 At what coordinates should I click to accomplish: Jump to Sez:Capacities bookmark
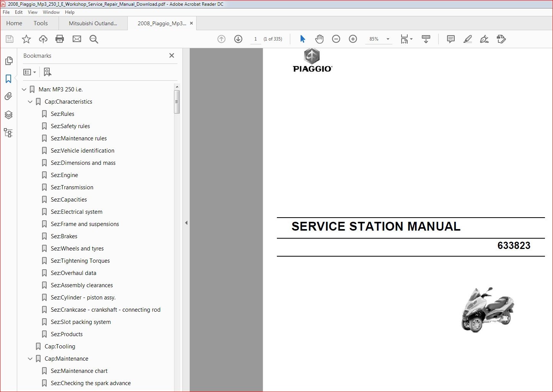tap(69, 200)
